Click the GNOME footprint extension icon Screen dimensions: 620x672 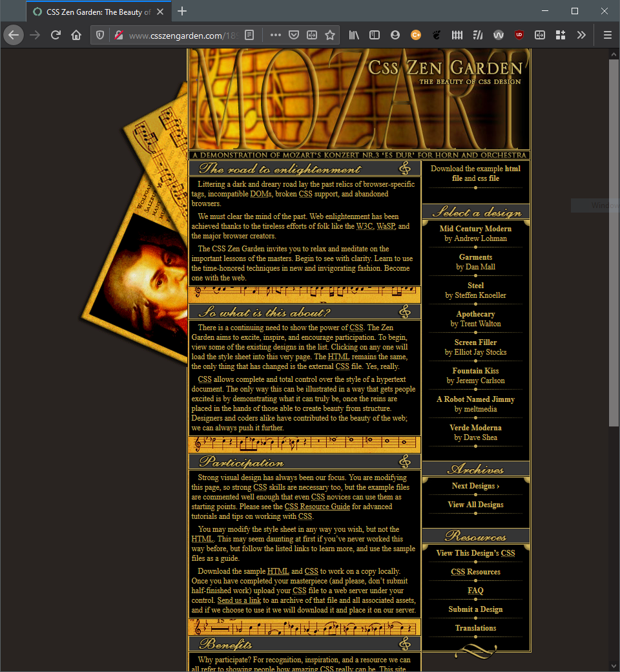[x=436, y=35]
